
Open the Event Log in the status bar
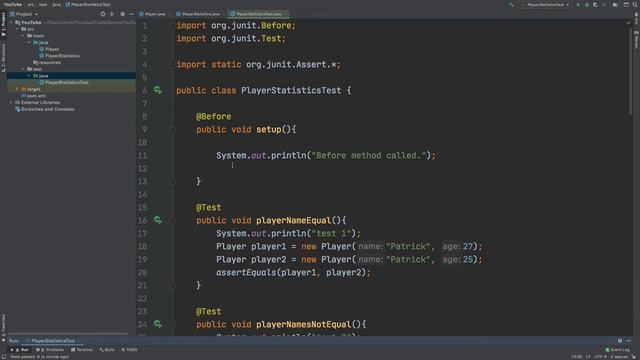pos(618,350)
